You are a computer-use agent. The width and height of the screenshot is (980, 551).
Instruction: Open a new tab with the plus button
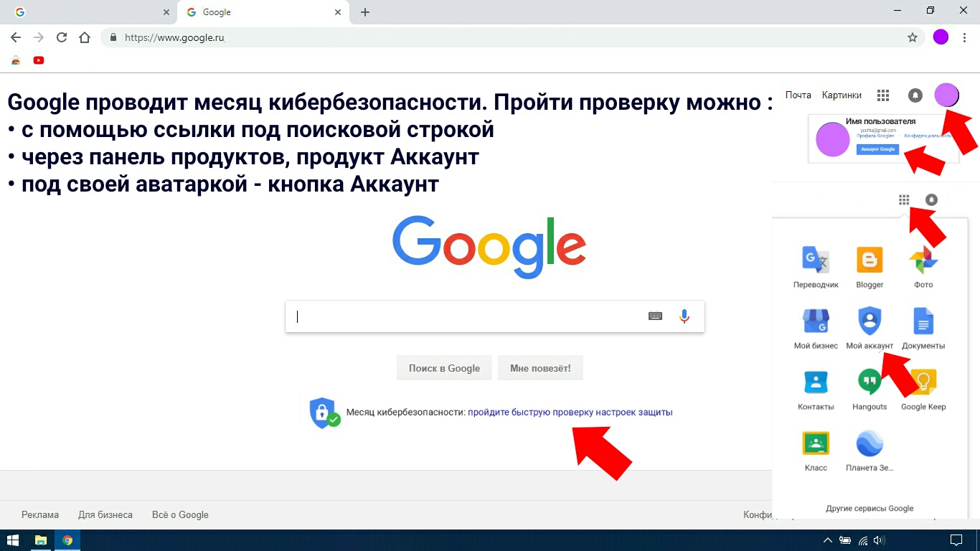pos(365,12)
